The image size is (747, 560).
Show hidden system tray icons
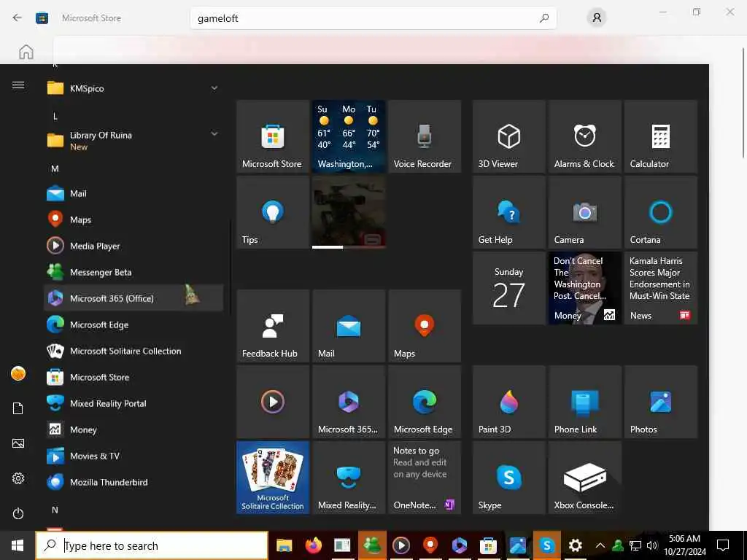[x=600, y=545]
